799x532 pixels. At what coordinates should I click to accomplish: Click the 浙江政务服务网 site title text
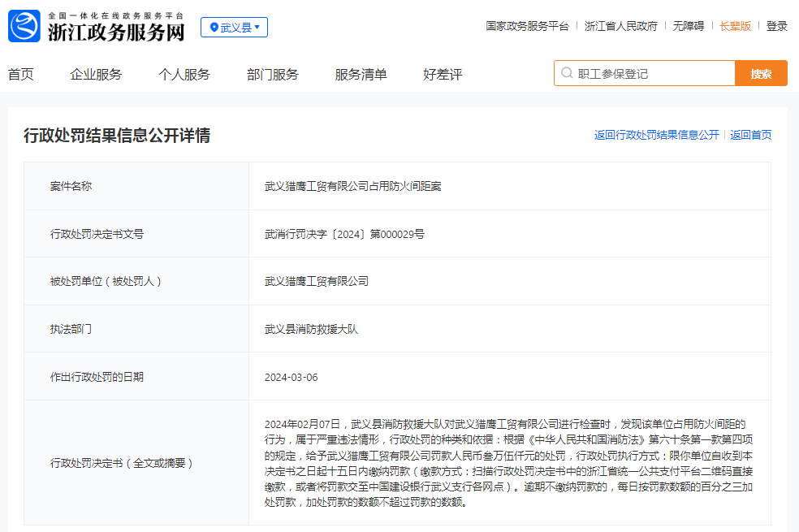[x=116, y=32]
